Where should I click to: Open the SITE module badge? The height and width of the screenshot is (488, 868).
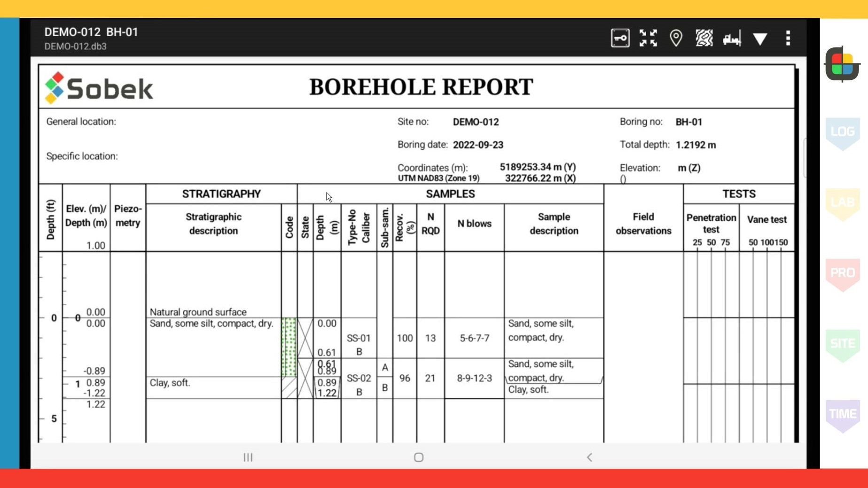[x=843, y=345]
